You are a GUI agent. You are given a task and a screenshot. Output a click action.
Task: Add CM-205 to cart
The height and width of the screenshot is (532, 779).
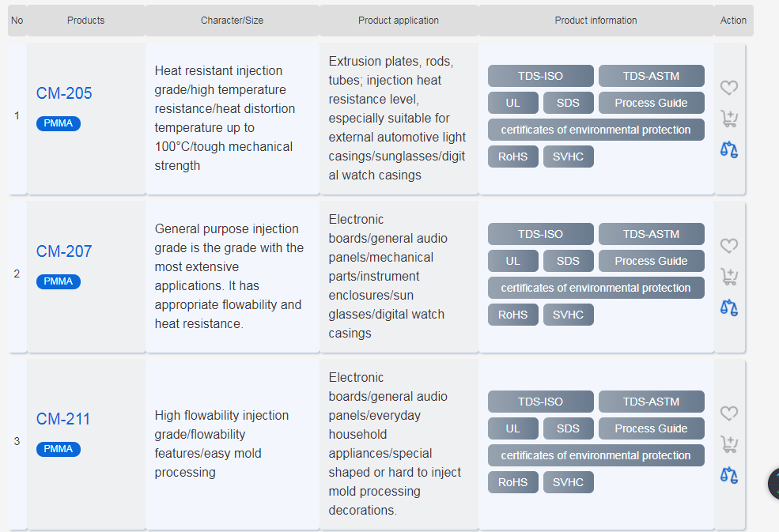point(728,119)
